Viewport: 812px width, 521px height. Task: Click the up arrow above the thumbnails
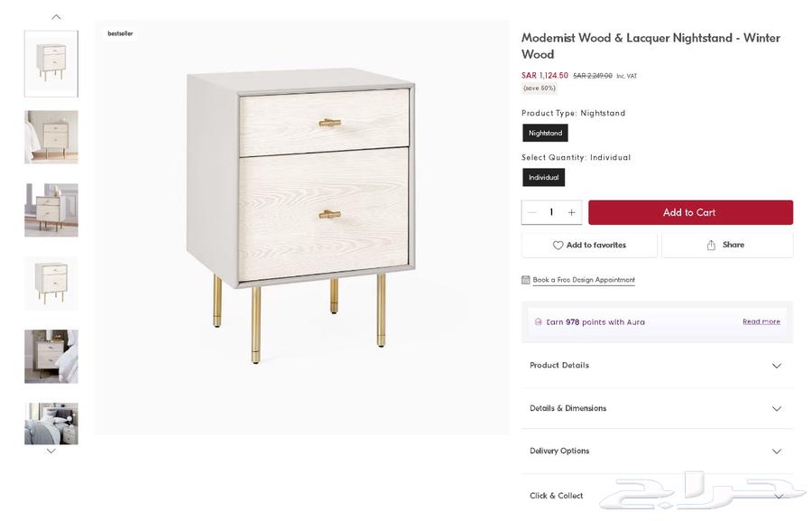[56, 17]
